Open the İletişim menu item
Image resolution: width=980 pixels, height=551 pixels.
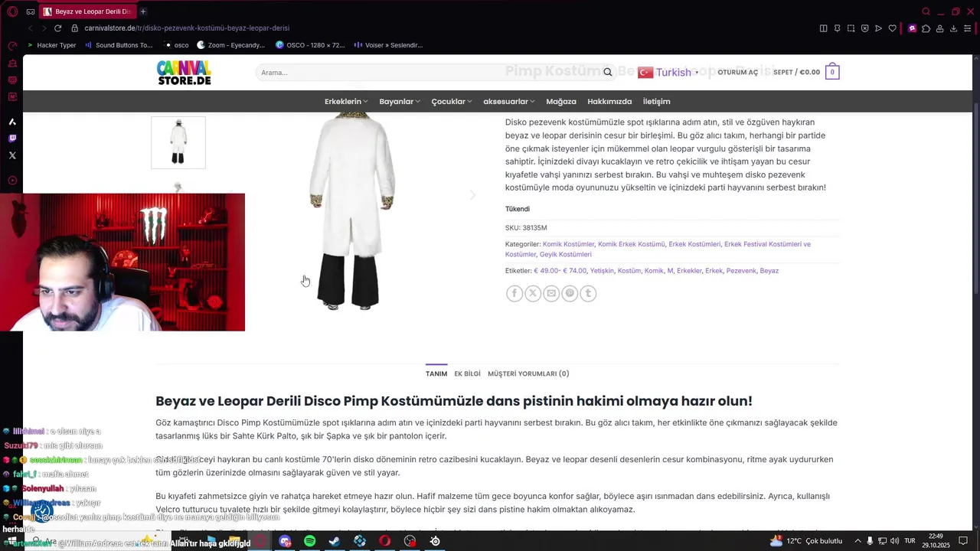point(656,101)
